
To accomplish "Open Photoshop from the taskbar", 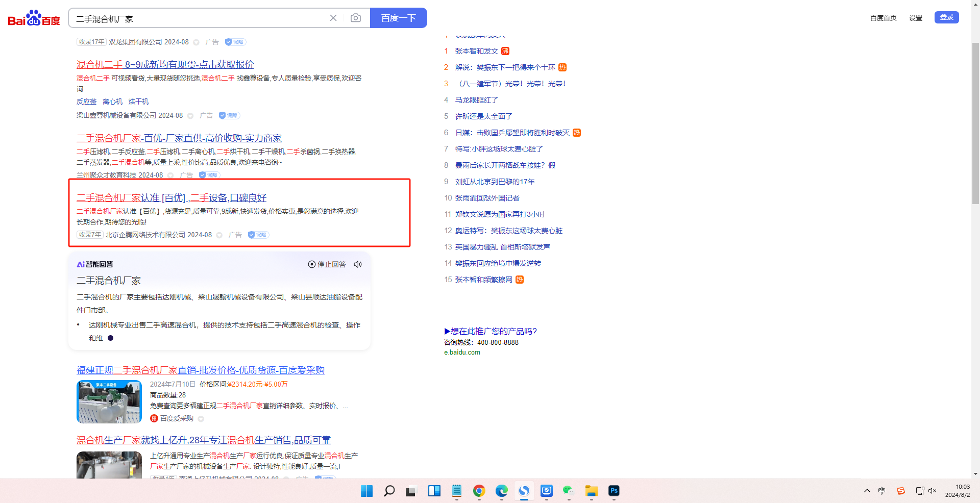I will pyautogui.click(x=614, y=491).
